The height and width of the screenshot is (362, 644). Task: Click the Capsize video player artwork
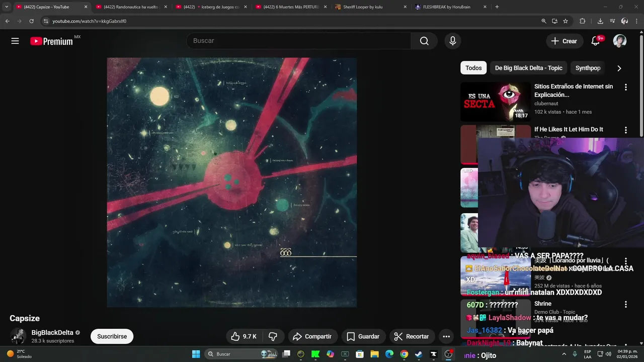click(x=232, y=183)
